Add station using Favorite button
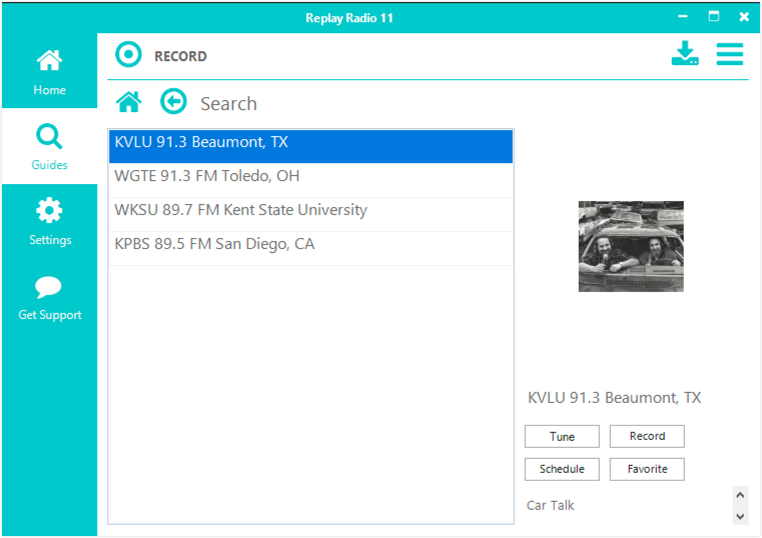The height and width of the screenshot is (538, 762). (647, 469)
